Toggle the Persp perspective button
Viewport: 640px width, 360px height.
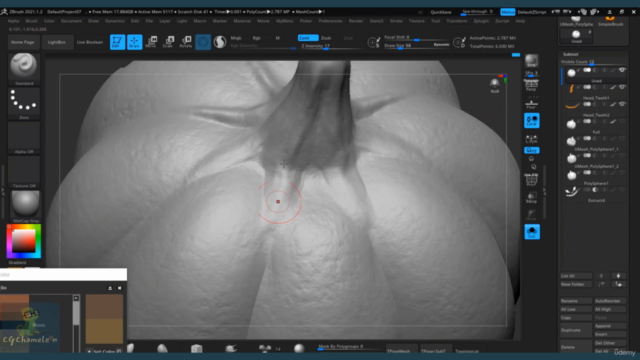531,85
